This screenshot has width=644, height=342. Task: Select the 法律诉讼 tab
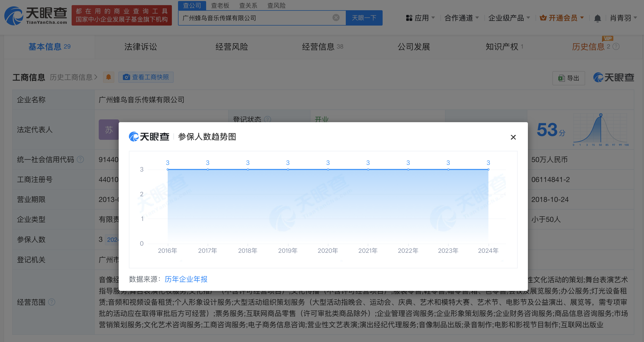pyautogui.click(x=141, y=47)
